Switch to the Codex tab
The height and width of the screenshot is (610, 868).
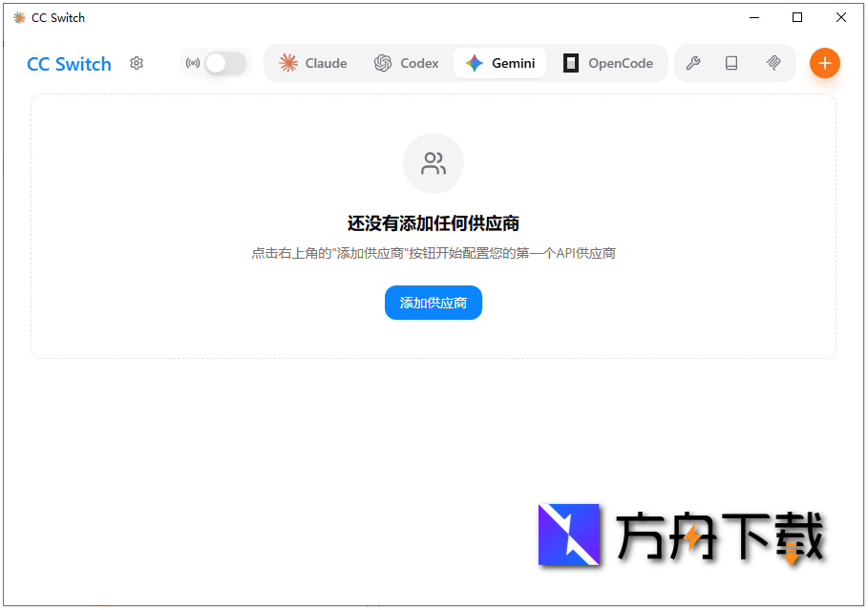[x=406, y=63]
